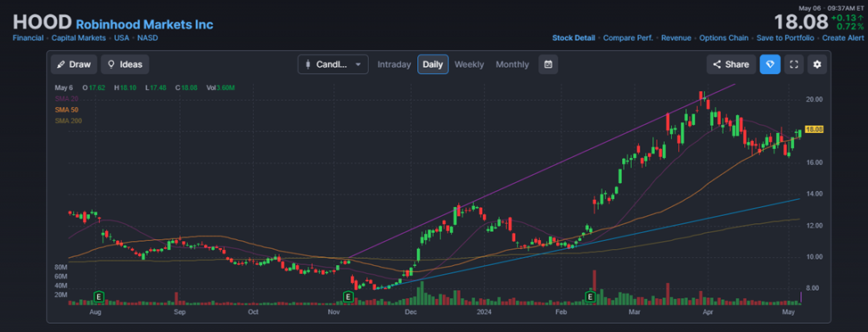Image resolution: width=868 pixels, height=332 pixels.
Task: Click the Share chart button
Action: (x=732, y=64)
